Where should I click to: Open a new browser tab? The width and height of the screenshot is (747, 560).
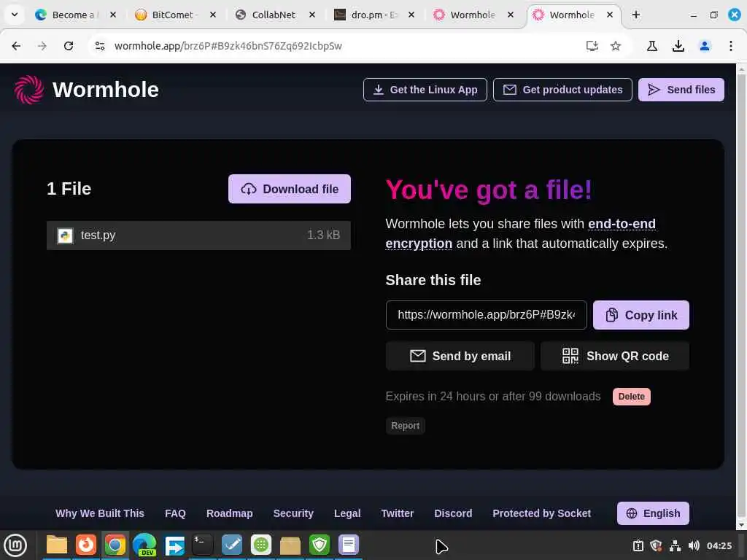[x=635, y=15]
